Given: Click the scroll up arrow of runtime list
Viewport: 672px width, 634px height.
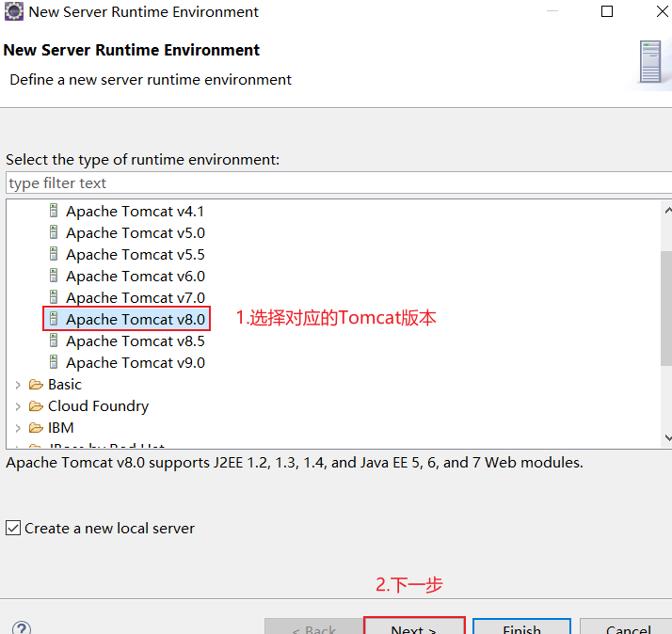Looking at the screenshot, I should point(667,210).
